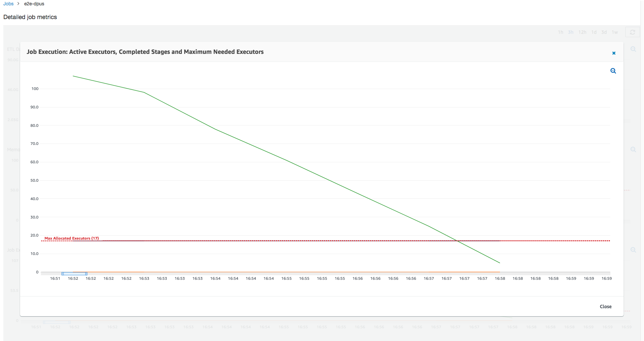Click the dimmed zoom icon beside ETL chart
This screenshot has width=644, height=341.
[x=633, y=49]
